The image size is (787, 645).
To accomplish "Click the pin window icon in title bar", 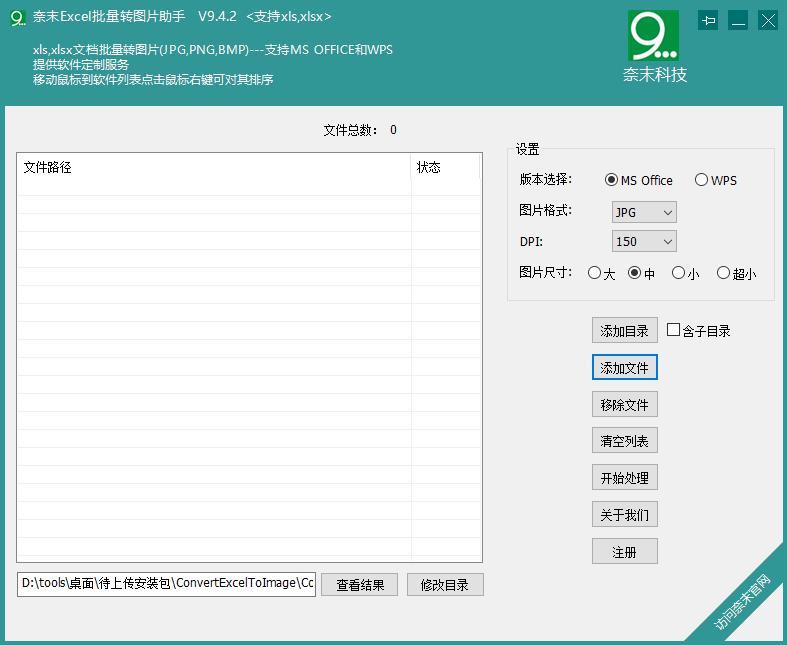I will (708, 20).
